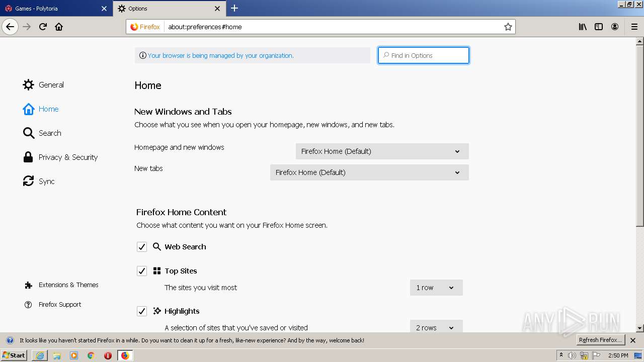Screen dimensions: 644x362
Task: Click the volume icon in system tray
Action: point(572,355)
